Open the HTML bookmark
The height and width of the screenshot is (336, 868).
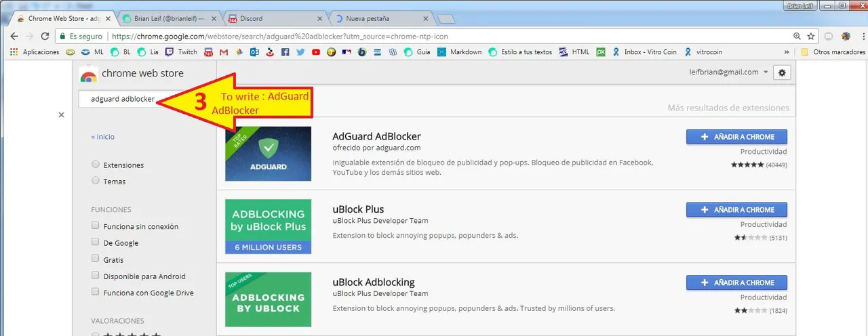point(574,51)
